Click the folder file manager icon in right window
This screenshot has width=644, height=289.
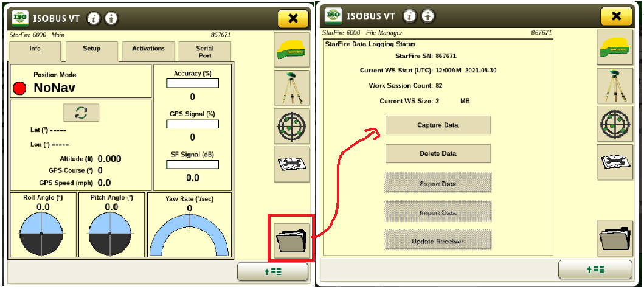click(614, 239)
